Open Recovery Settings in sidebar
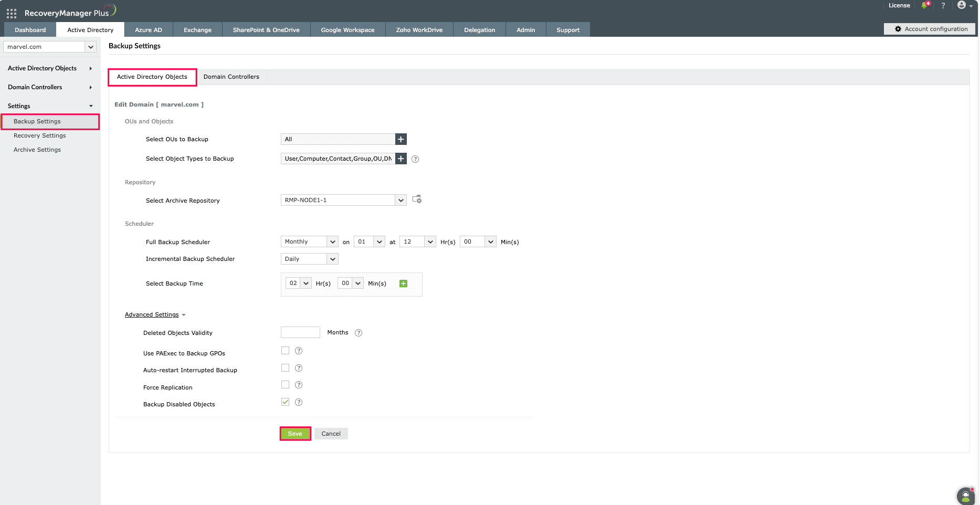This screenshot has height=505, width=980. tap(40, 135)
